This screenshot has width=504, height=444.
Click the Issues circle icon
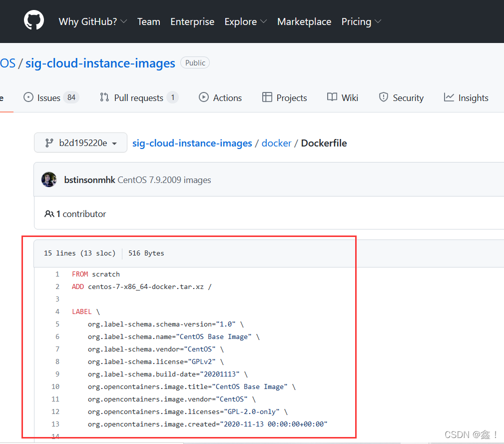coord(28,97)
